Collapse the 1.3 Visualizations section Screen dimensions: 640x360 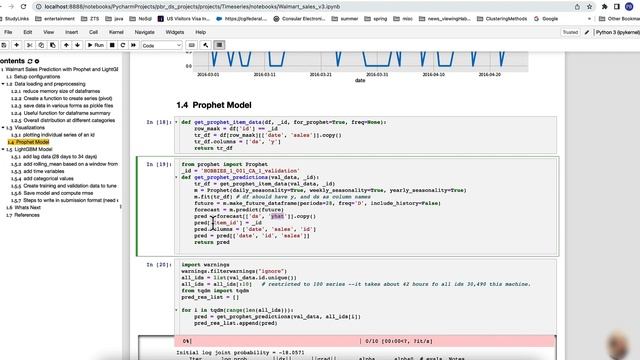[x=3, y=128]
